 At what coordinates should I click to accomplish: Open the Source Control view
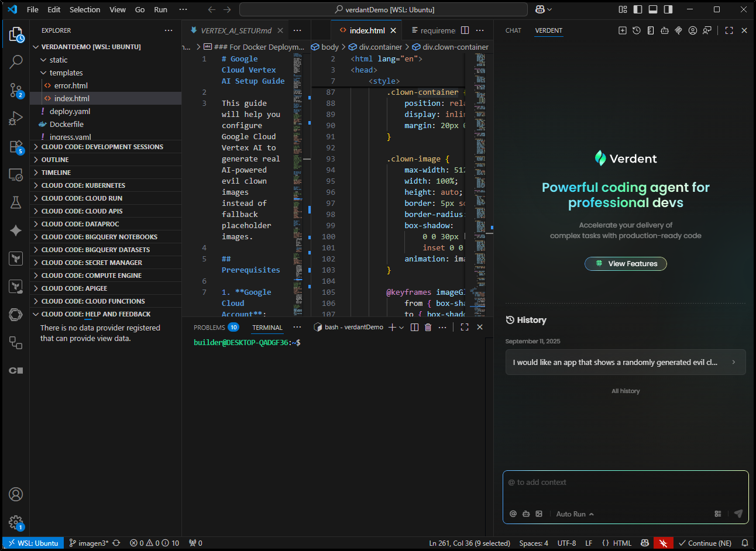pos(16,90)
